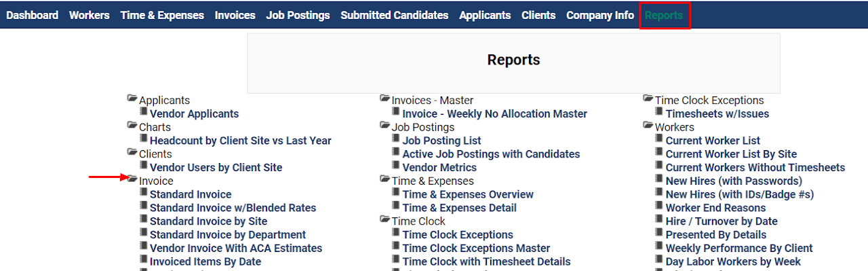Click the report icon next to Vendor Applicants
Viewport: 868px width, 271px height.
click(143, 112)
